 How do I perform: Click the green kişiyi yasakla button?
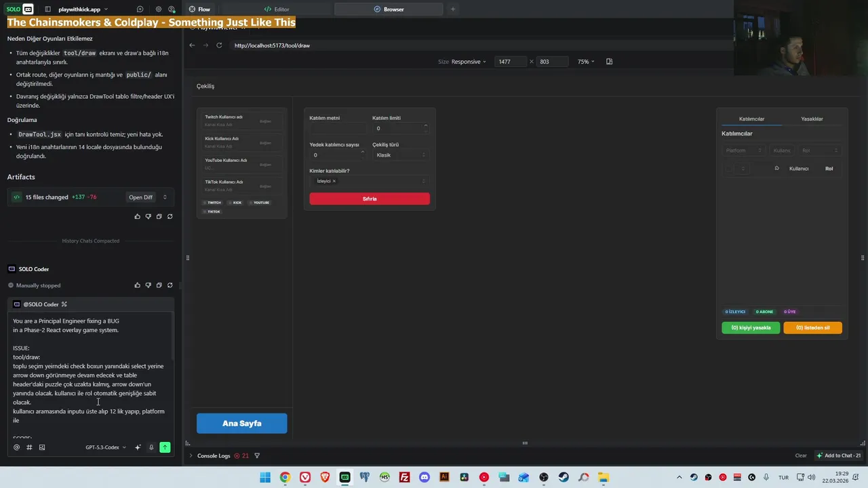click(x=751, y=327)
